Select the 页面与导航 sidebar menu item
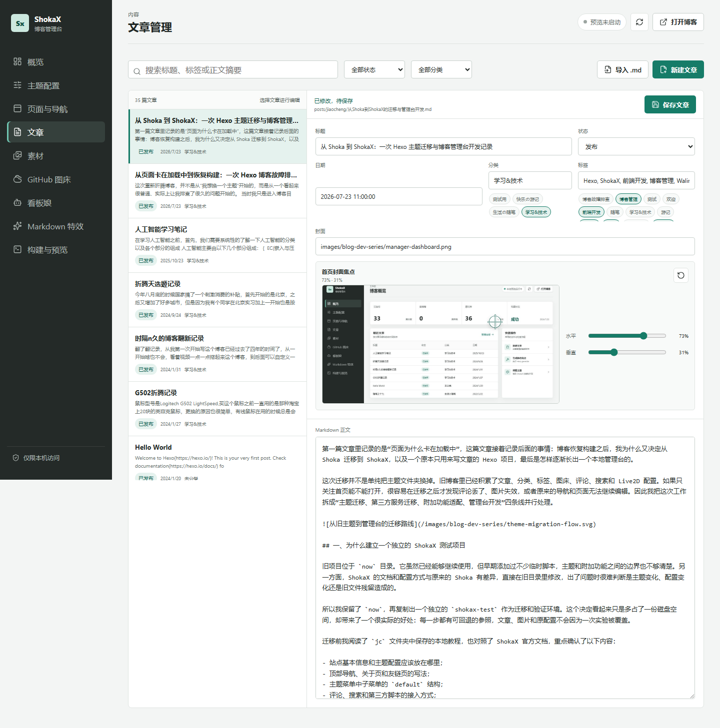Viewport: 720px width, 728px height. coord(56,109)
